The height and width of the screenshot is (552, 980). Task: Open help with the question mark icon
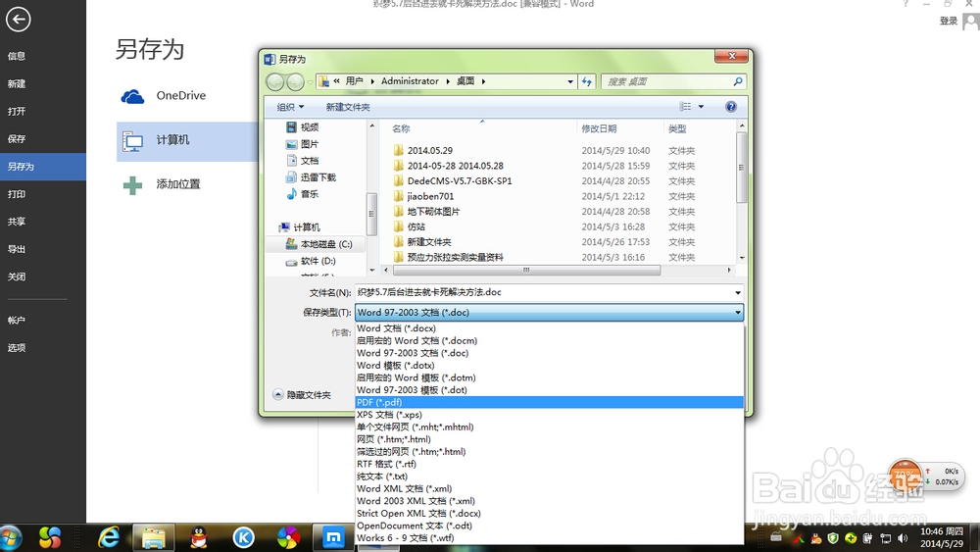(731, 107)
